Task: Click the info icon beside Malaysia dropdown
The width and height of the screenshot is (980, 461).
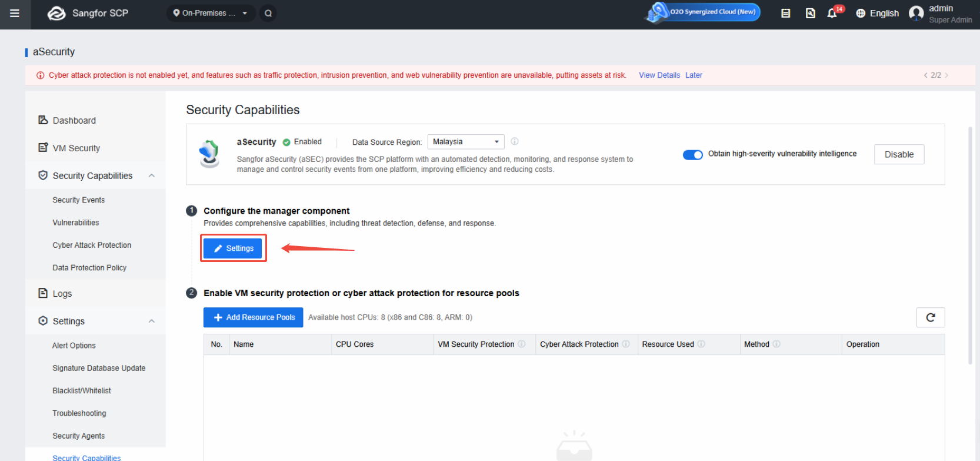Action: (515, 141)
